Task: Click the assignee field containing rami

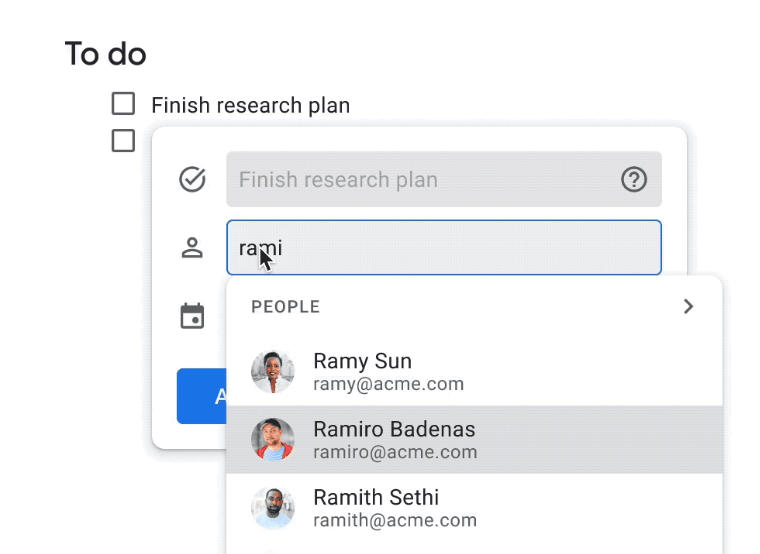Action: coord(444,248)
